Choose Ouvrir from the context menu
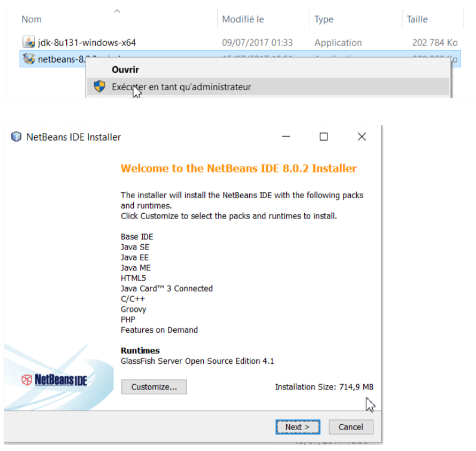Image resolution: width=476 pixels, height=451 pixels. pos(125,70)
